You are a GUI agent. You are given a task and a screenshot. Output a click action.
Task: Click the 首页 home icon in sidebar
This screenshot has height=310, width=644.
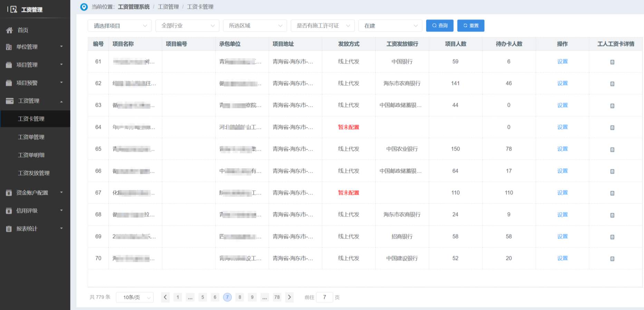pos(10,30)
